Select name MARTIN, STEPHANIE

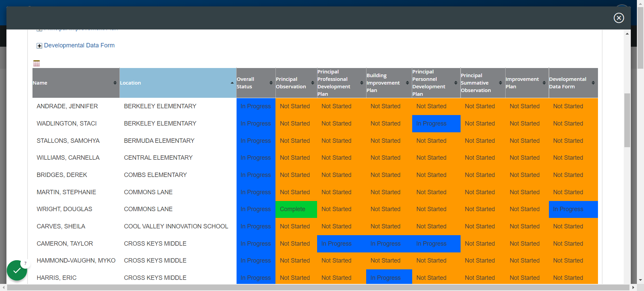(66, 192)
